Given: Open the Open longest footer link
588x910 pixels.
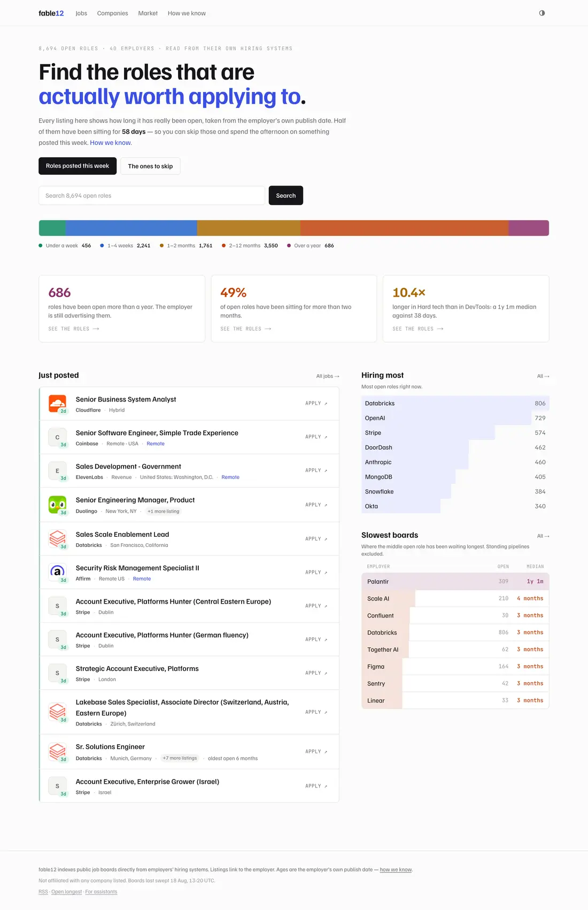Looking at the screenshot, I should tap(67, 892).
